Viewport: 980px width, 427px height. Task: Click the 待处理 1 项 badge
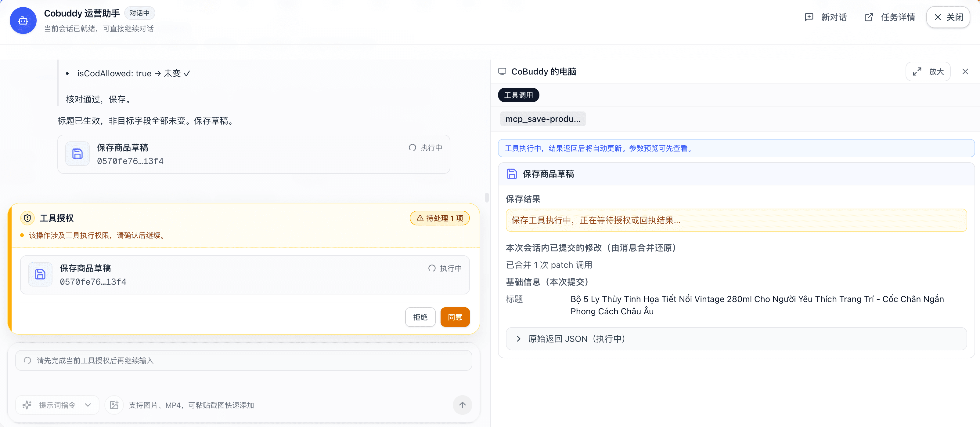pyautogui.click(x=439, y=218)
